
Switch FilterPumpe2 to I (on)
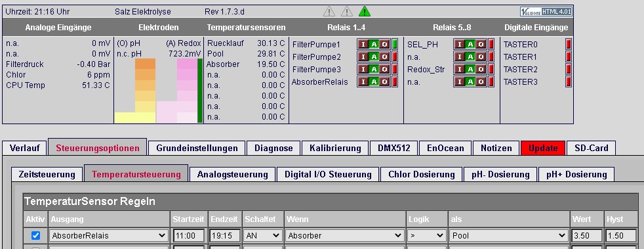point(363,57)
